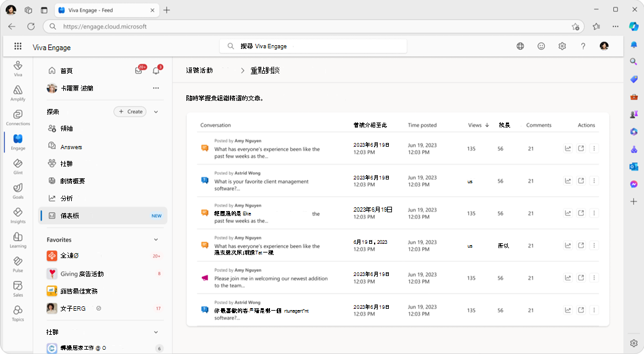Open more actions for the welcoming newest addition post
This screenshot has height=354, width=644.
click(x=594, y=278)
